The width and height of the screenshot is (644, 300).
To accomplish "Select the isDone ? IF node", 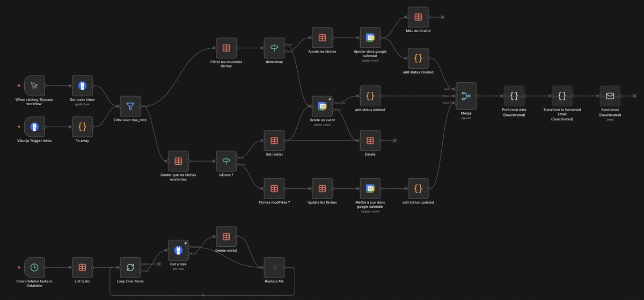I will click(x=226, y=160).
